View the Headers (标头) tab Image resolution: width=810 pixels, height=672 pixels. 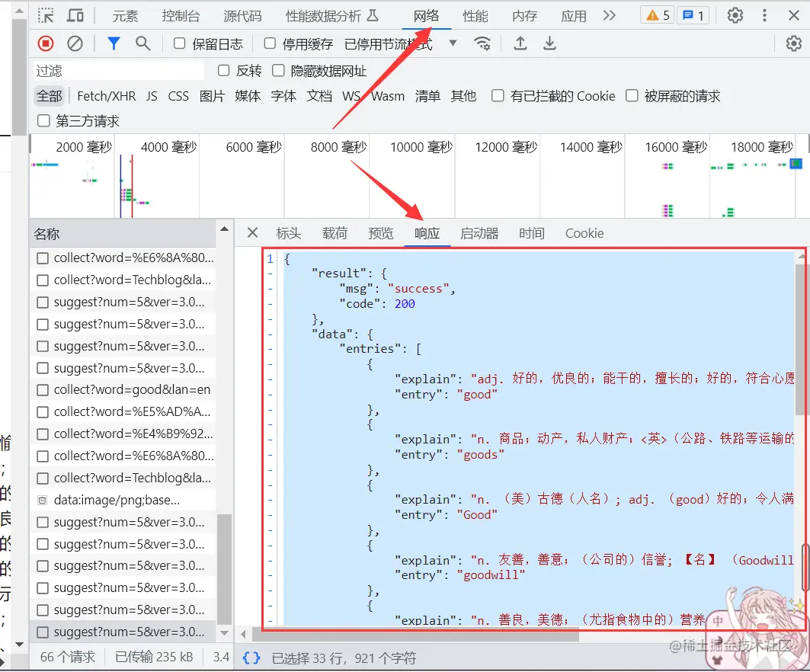(288, 233)
